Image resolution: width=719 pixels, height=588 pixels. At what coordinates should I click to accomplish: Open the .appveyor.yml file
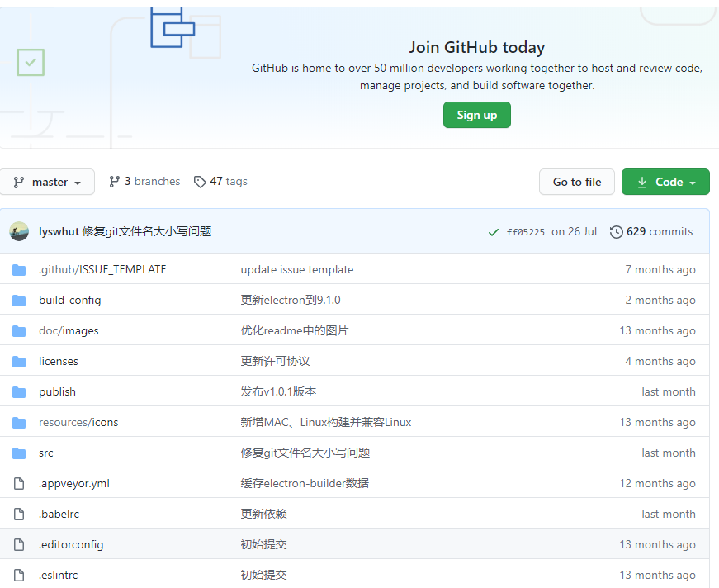[73, 483]
